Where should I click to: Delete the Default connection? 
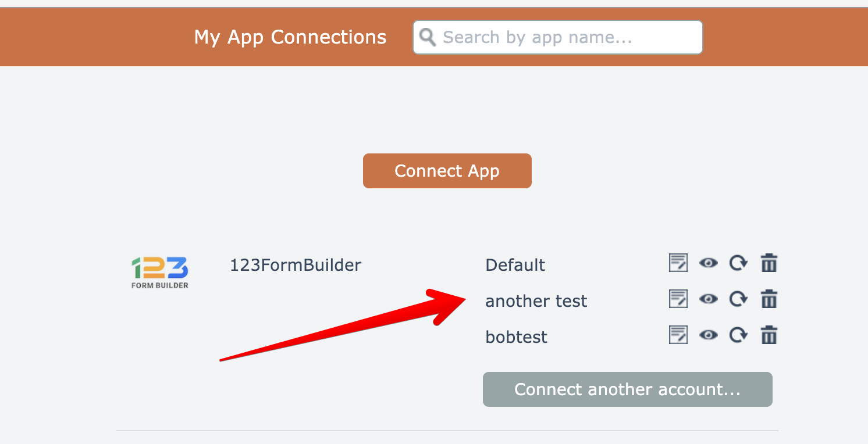(769, 263)
